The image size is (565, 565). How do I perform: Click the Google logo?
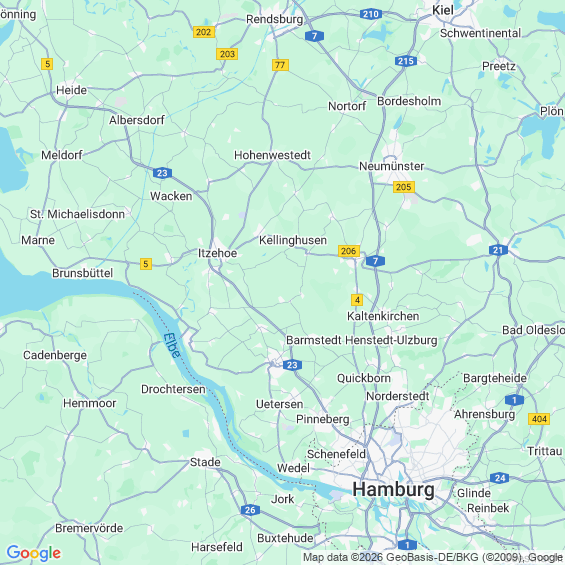(x=34, y=553)
